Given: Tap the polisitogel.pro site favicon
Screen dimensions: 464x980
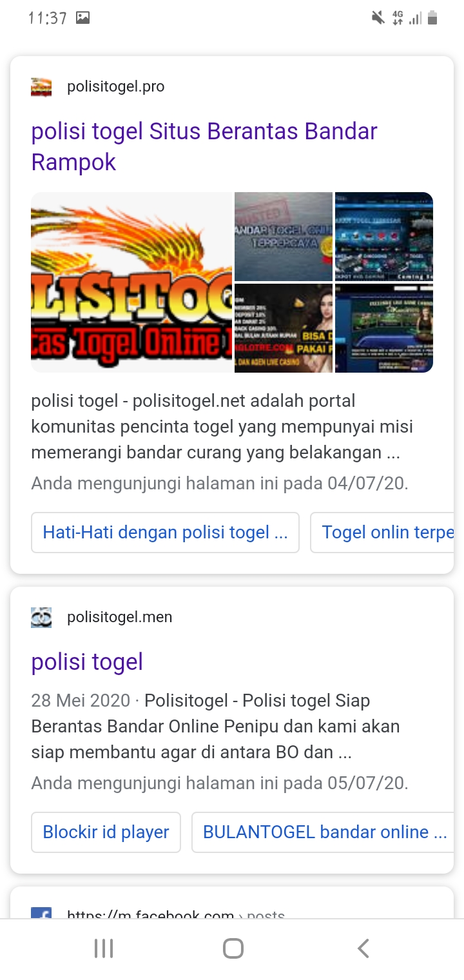Looking at the screenshot, I should [41, 86].
